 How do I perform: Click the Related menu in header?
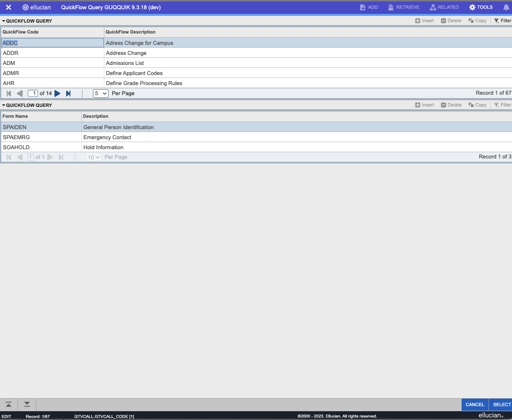(x=444, y=7)
